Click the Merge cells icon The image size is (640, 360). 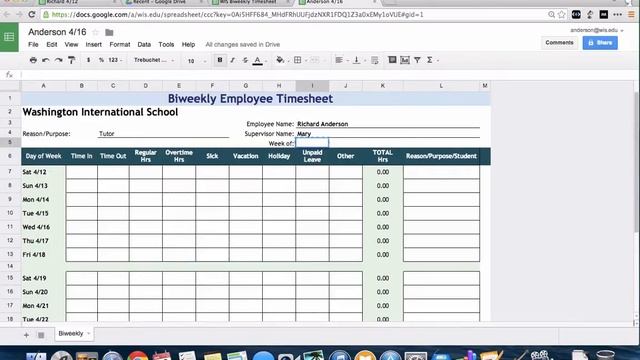pos(314,60)
